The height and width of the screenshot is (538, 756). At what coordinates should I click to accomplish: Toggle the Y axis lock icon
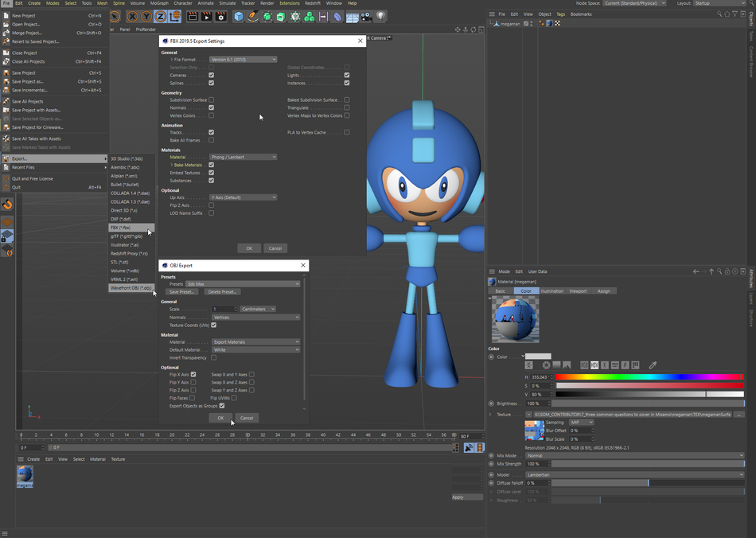coord(146,17)
